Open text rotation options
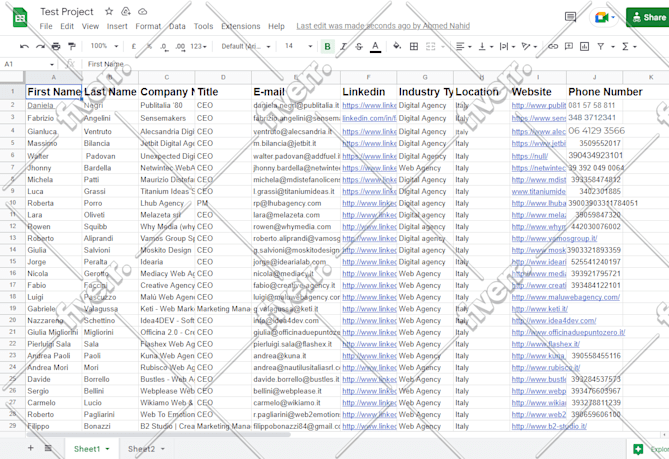The width and height of the screenshot is (669, 459). [529, 46]
